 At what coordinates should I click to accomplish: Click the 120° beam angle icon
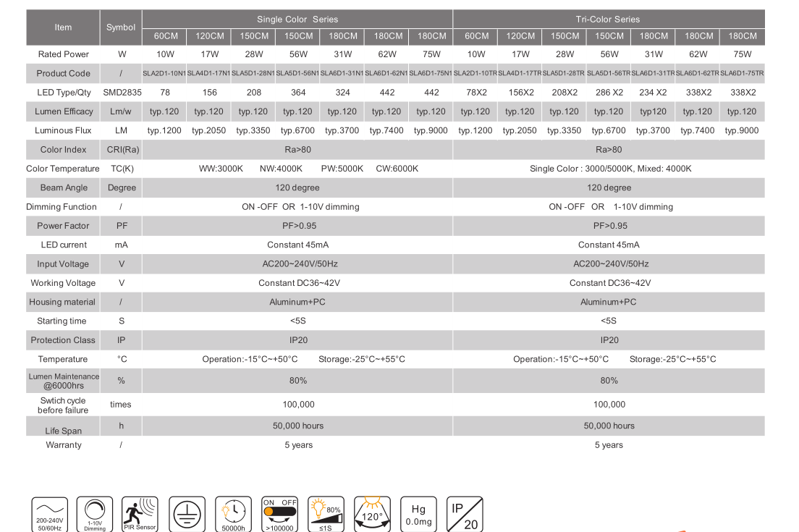(x=372, y=515)
